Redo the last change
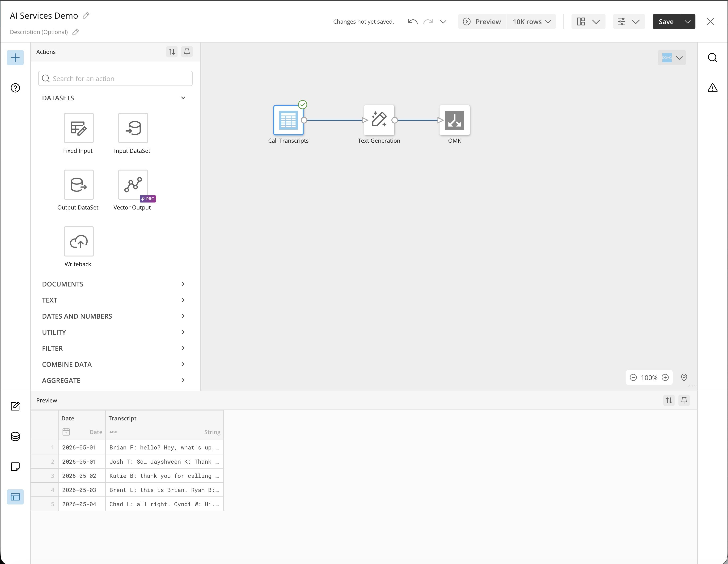 [x=428, y=22]
